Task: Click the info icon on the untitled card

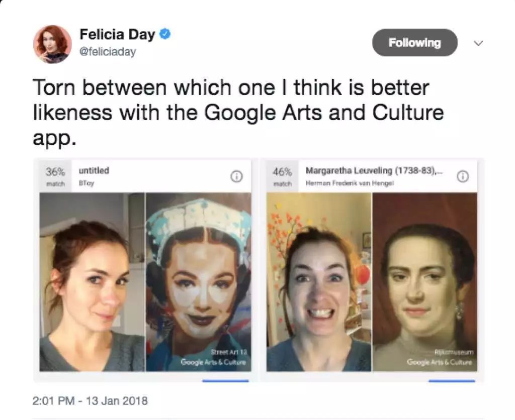Action: coord(236,176)
